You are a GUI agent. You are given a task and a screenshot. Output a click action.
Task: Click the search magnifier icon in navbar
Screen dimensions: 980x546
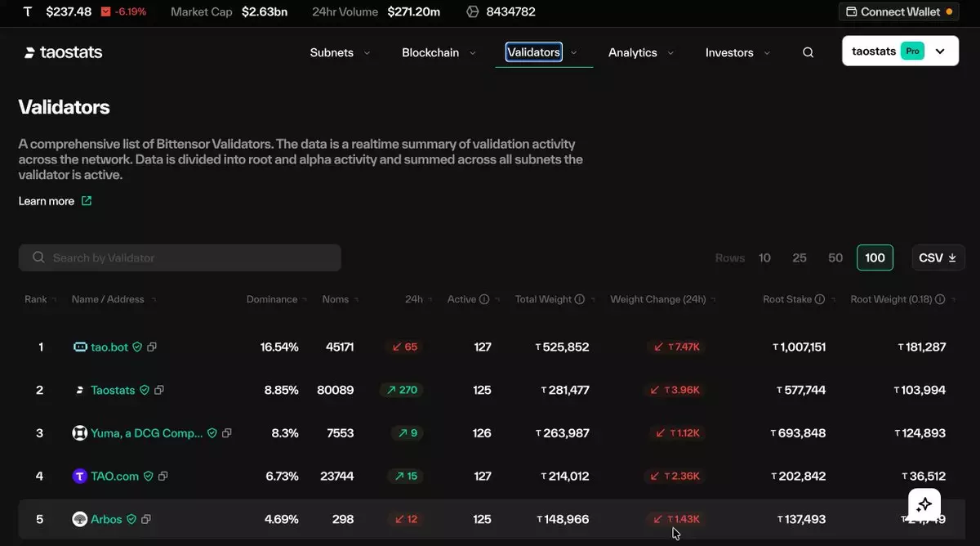tap(808, 52)
